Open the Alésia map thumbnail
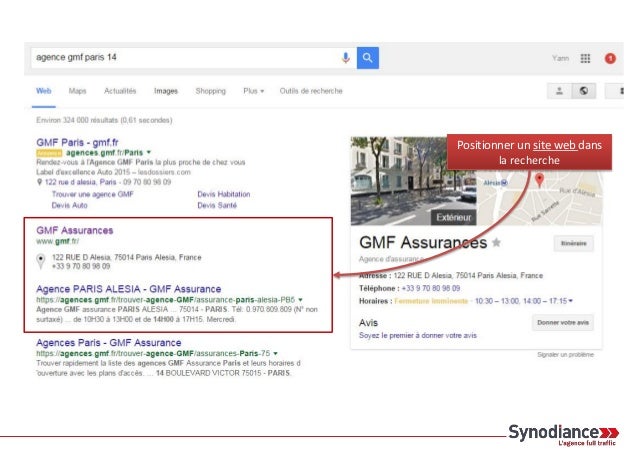 coord(540,197)
